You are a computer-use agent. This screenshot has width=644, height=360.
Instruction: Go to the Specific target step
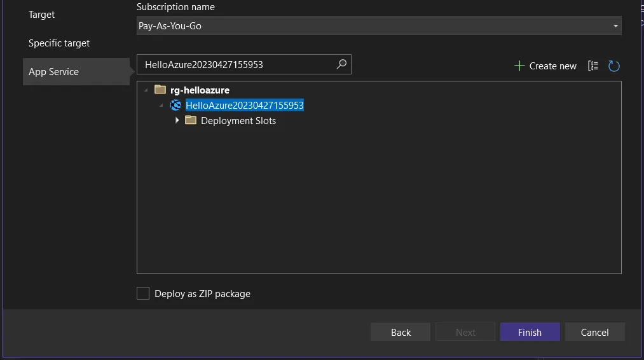59,43
